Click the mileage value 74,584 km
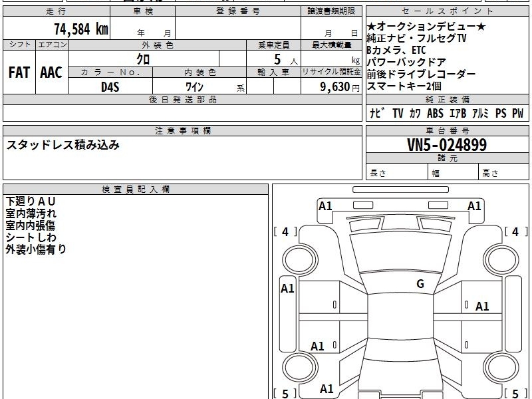This screenshot has height=399, width=532. [x=81, y=29]
